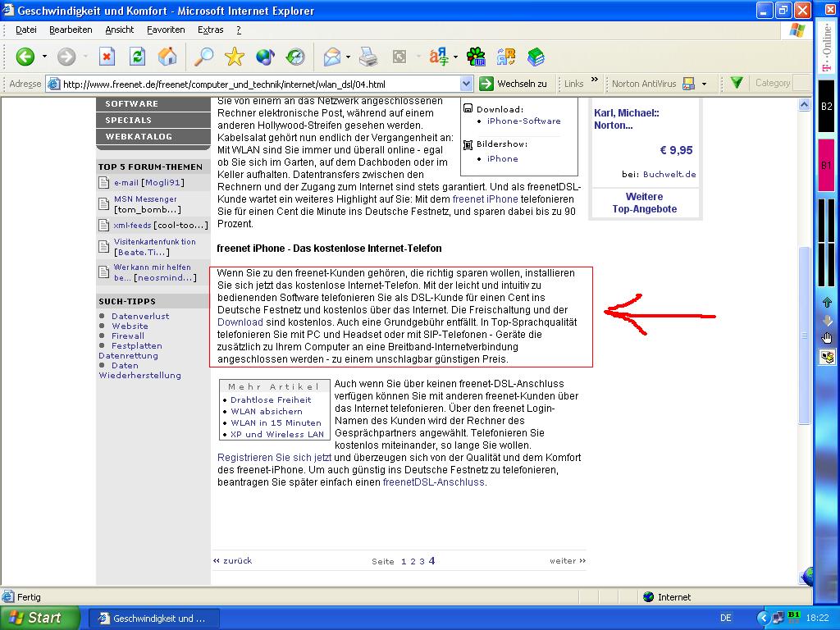Click the R-R translate toolbar icon
This screenshot has width=840, height=630.
505,57
